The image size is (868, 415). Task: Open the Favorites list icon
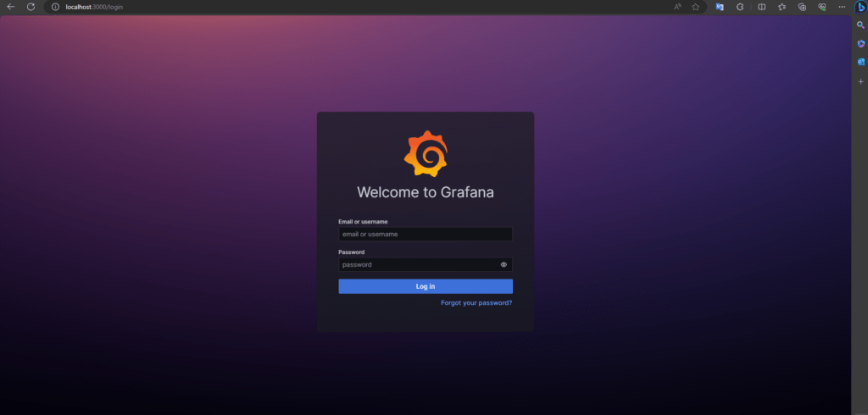click(782, 7)
